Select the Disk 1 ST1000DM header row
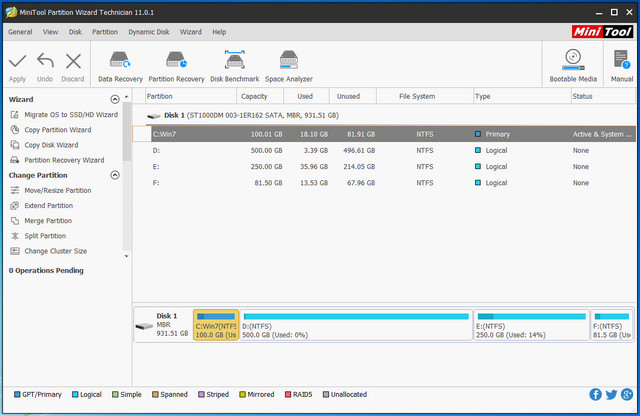Screen dimensions: 640x416 pos(384,115)
